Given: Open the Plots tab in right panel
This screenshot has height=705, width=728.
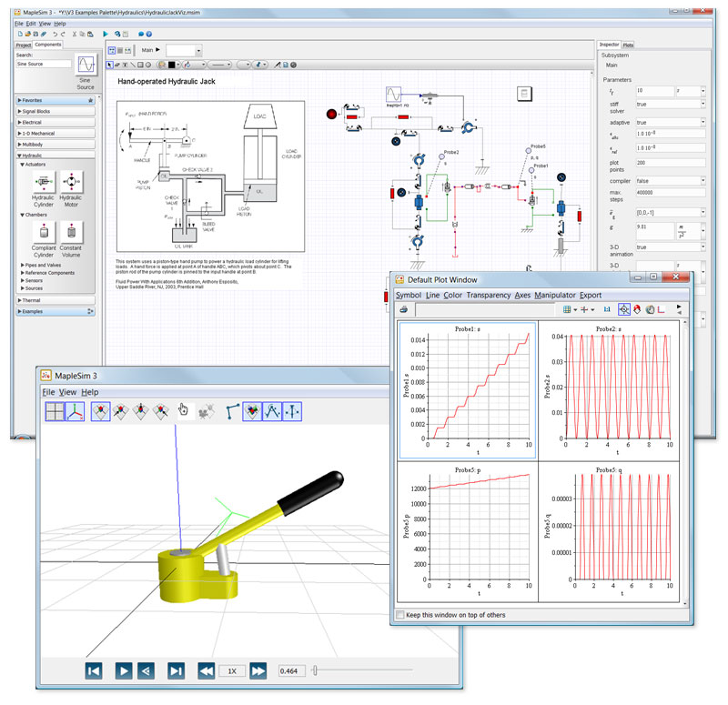Looking at the screenshot, I should click(629, 45).
